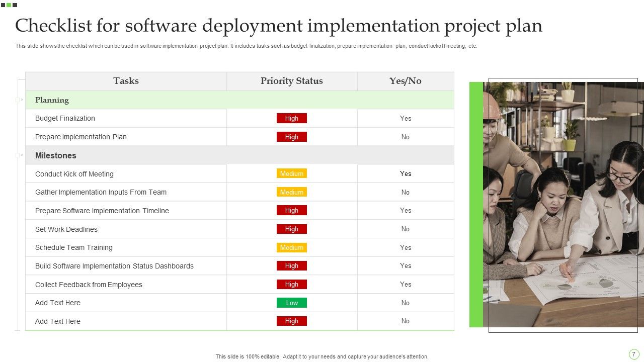Select the Tasks column header
Viewport: 644px width, 362px height.
126,81
